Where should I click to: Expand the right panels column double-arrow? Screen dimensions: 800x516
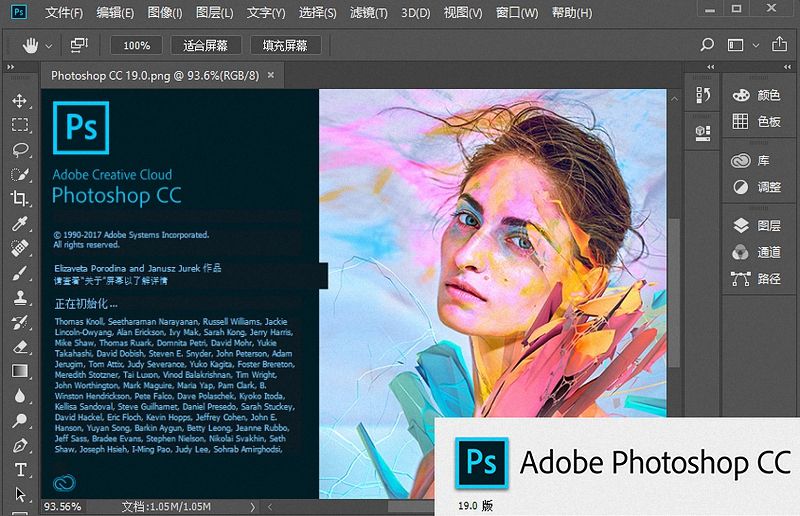[x=787, y=67]
